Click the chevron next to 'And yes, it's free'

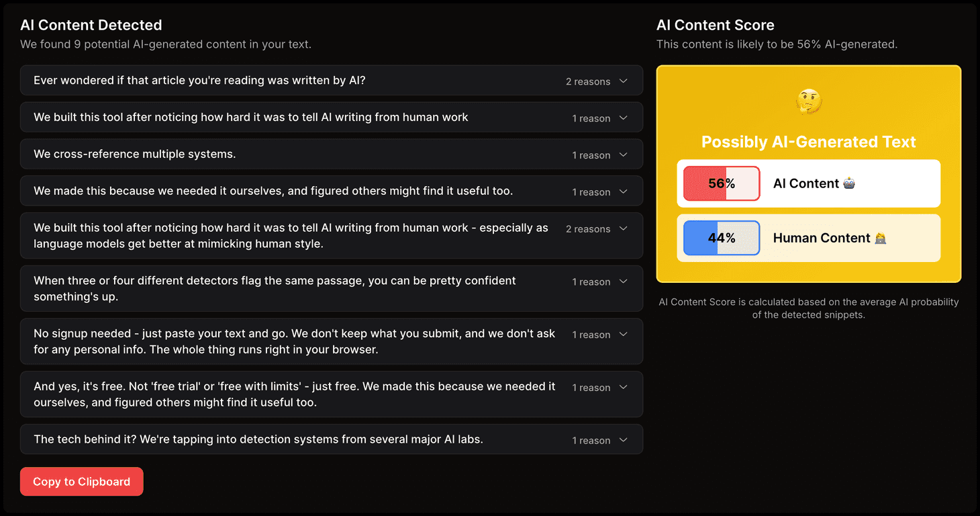tap(622, 386)
